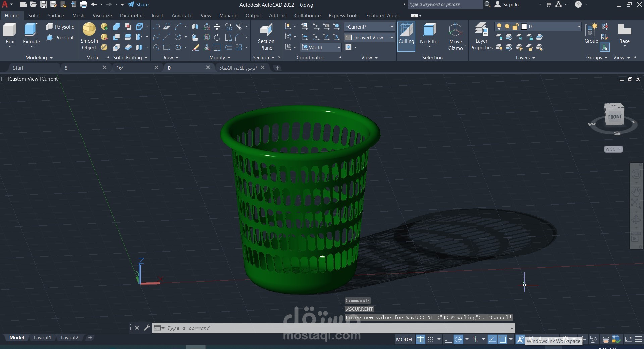
Task: Open the World UCS dropdown
Action: click(x=321, y=47)
